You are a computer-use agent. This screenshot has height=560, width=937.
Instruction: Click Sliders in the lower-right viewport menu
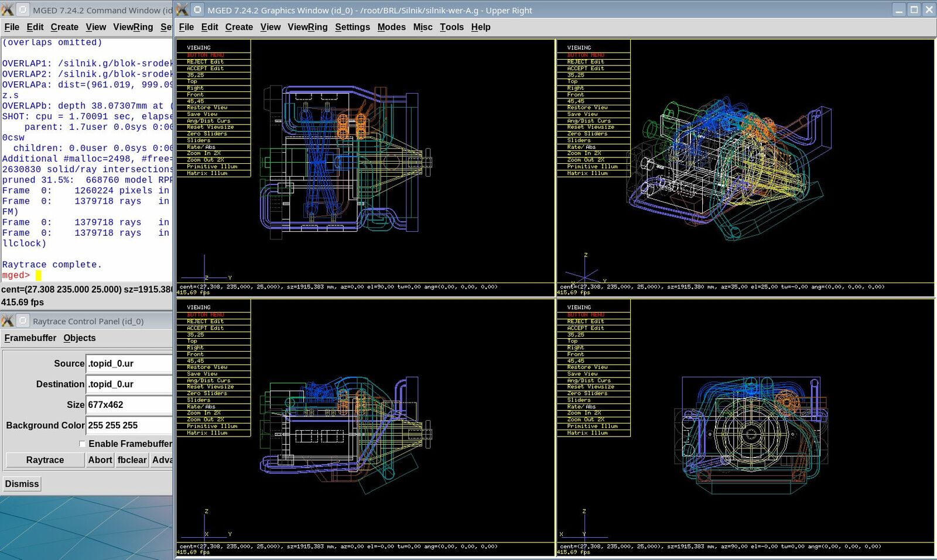pos(579,400)
